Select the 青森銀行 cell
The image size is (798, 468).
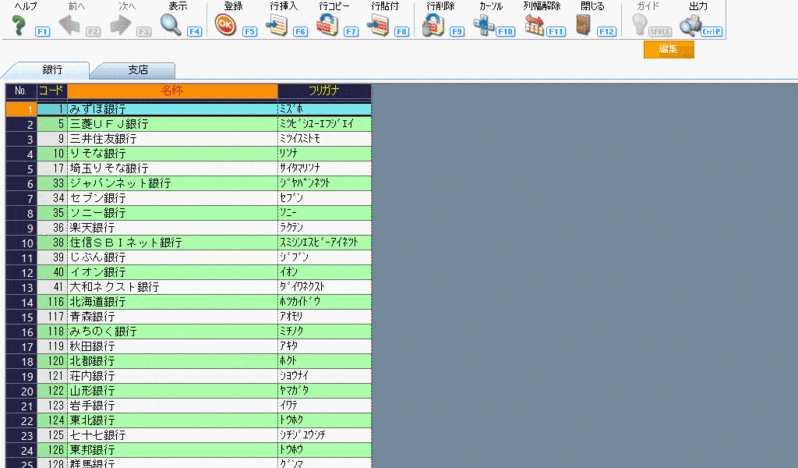(x=173, y=316)
